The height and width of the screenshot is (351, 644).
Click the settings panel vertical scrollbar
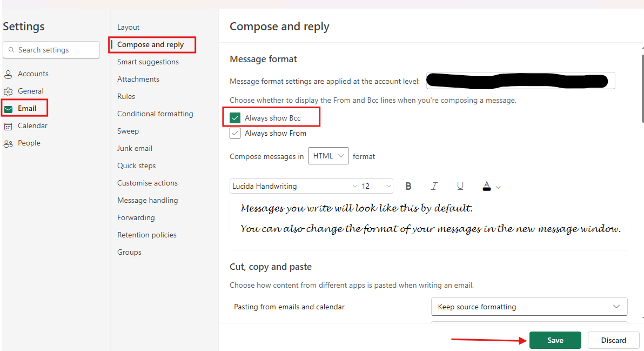pos(642,88)
